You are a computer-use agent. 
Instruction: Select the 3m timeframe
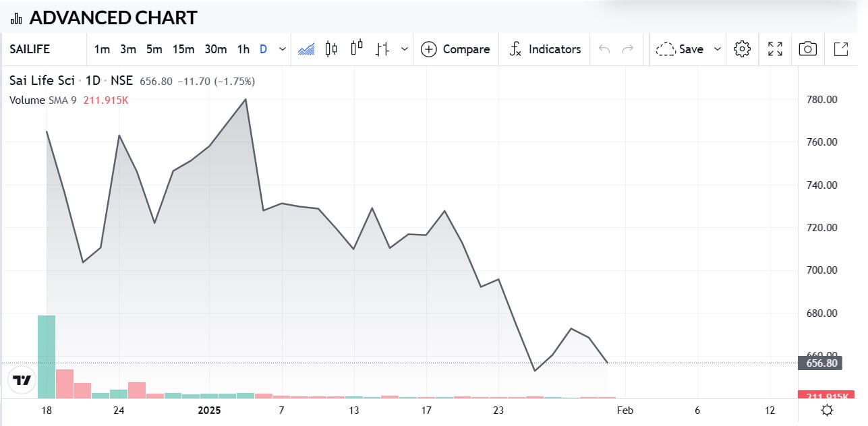[128, 49]
